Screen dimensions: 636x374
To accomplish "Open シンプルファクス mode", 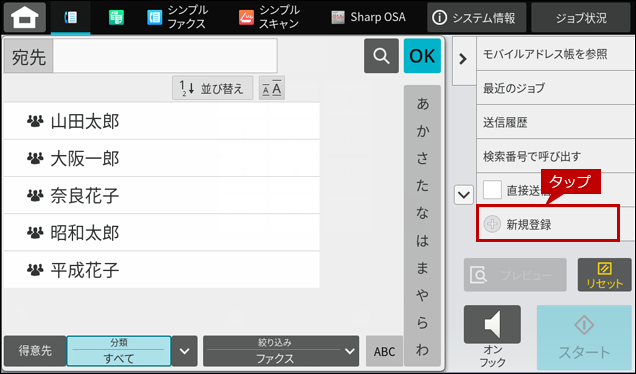I will coord(177,17).
